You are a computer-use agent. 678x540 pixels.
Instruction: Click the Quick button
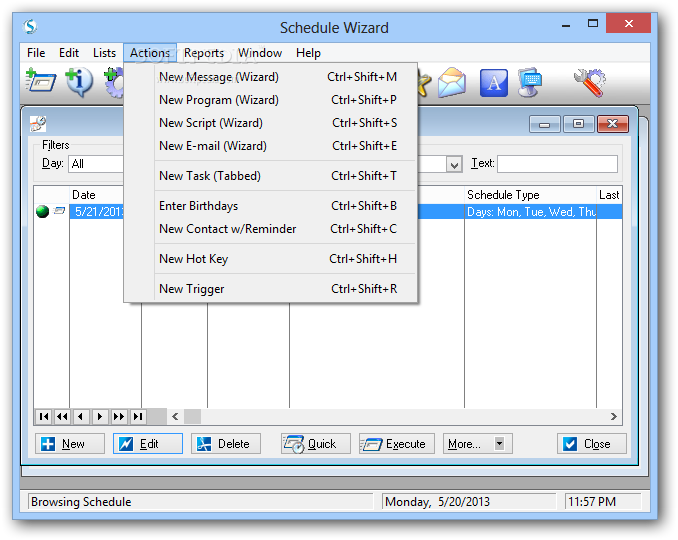pos(316,444)
